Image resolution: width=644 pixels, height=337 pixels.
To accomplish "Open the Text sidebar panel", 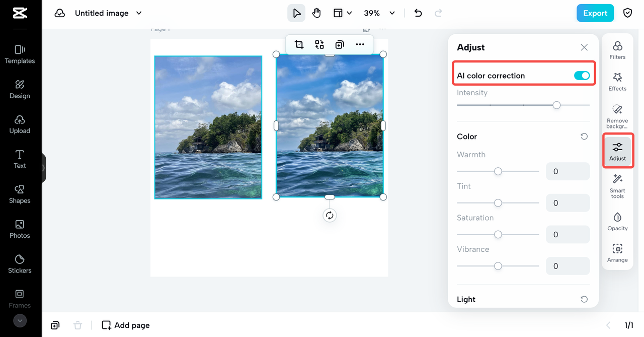I will coord(20,159).
